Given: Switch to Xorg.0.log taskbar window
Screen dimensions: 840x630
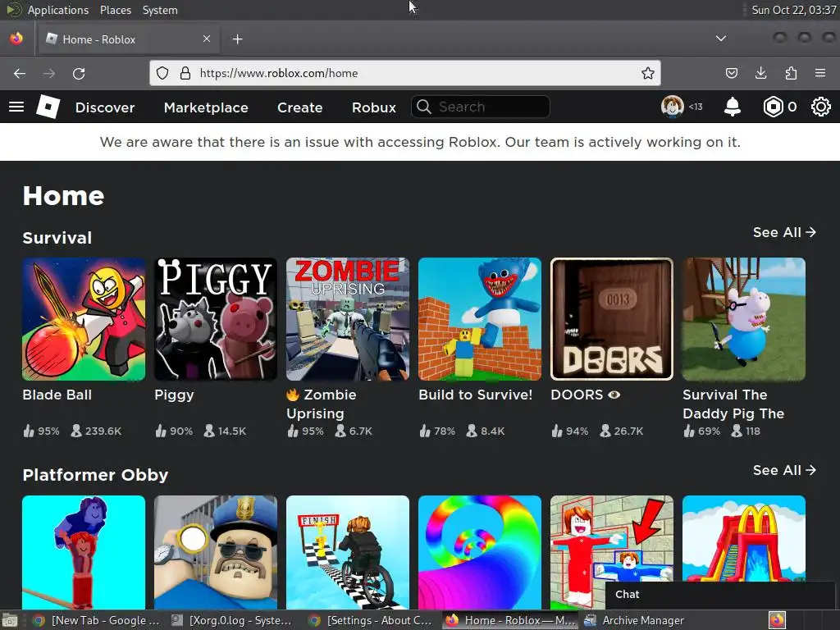Looking at the screenshot, I should click(232, 620).
